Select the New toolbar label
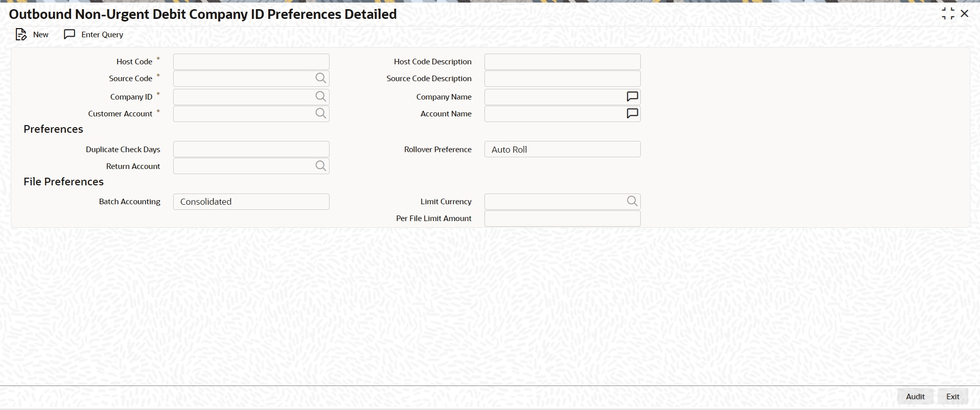Screen dimensions: 980x410 tap(41, 35)
